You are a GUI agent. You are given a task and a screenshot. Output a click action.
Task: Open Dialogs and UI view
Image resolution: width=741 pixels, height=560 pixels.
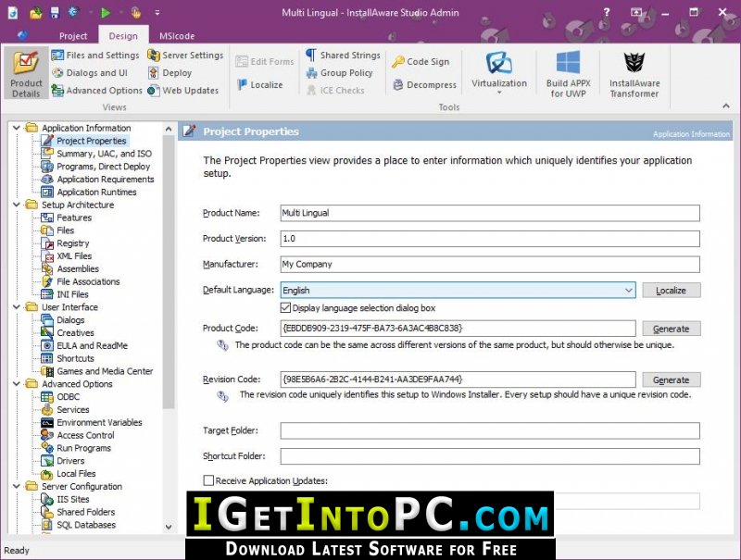tap(90, 73)
